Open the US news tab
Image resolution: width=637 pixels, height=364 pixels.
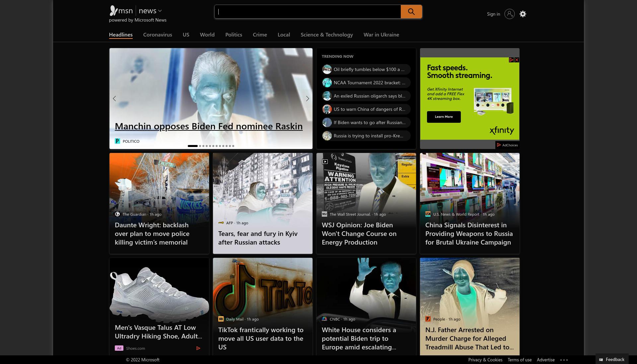click(186, 35)
